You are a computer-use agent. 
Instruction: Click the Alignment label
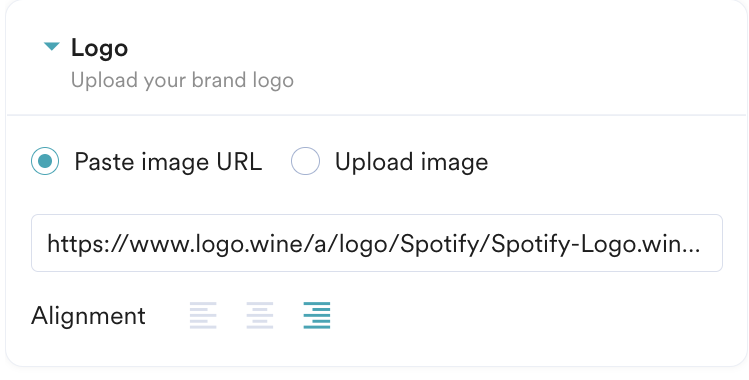tap(88, 316)
